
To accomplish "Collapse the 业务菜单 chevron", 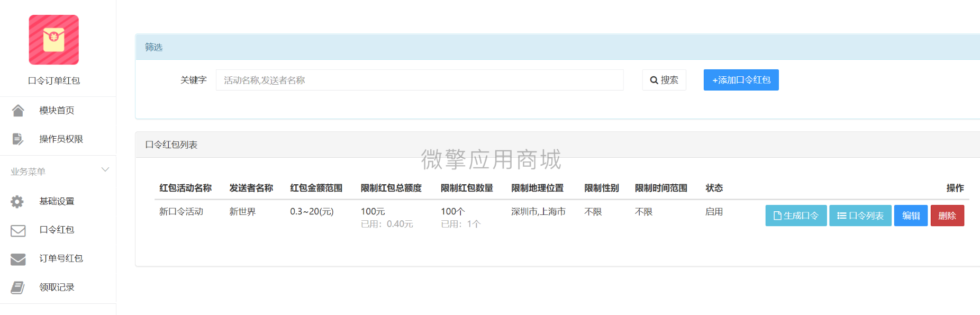I will 105,169.
